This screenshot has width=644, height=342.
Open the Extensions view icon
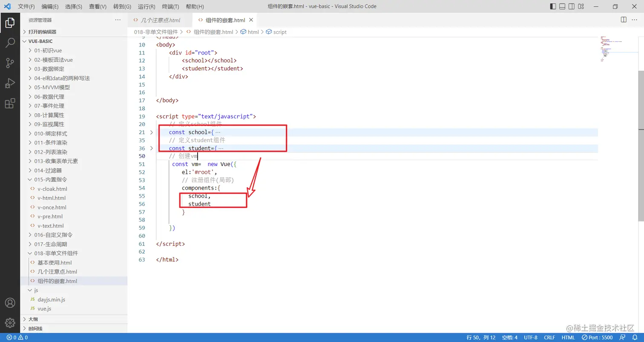coord(10,103)
